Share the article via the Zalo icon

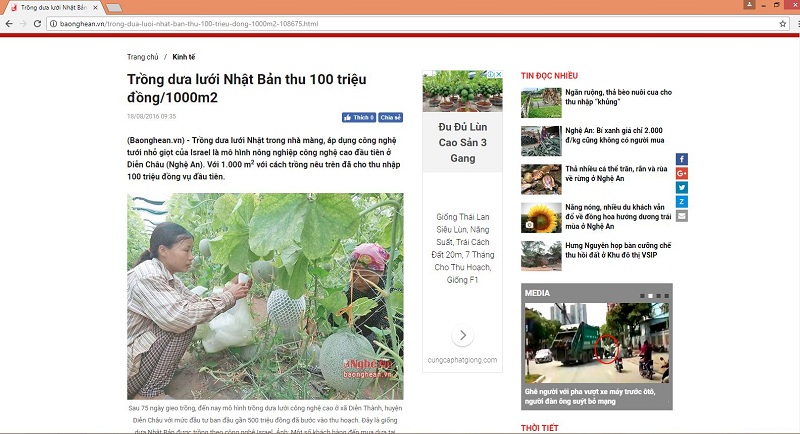tap(682, 202)
